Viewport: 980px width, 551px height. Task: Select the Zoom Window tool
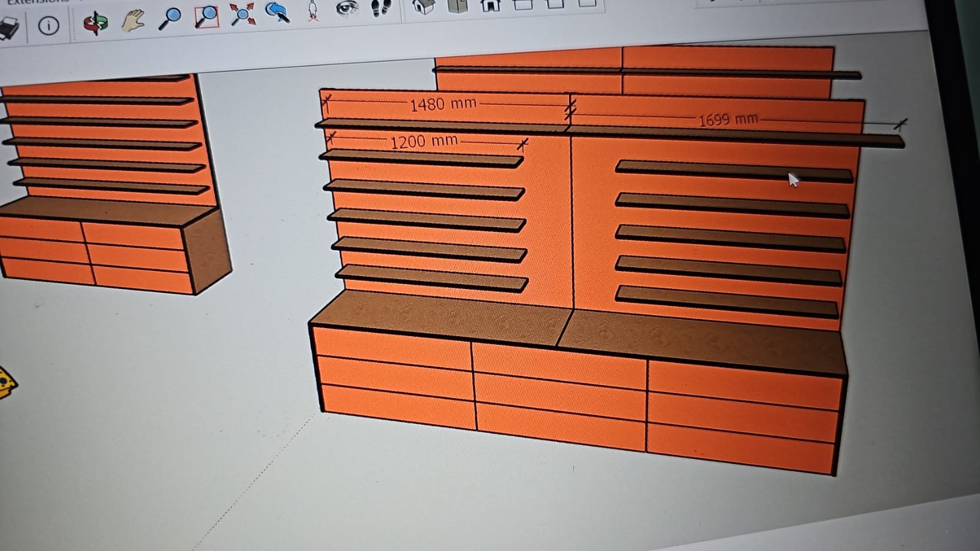pos(206,17)
